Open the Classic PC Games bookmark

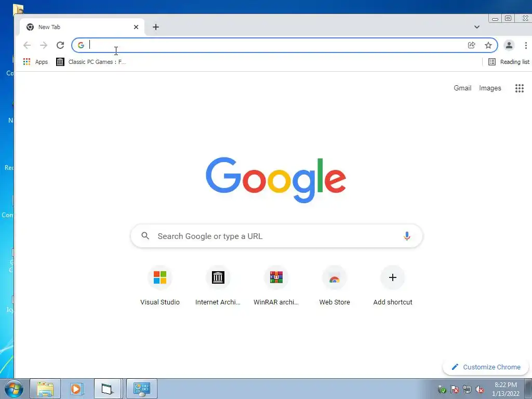pyautogui.click(x=91, y=62)
